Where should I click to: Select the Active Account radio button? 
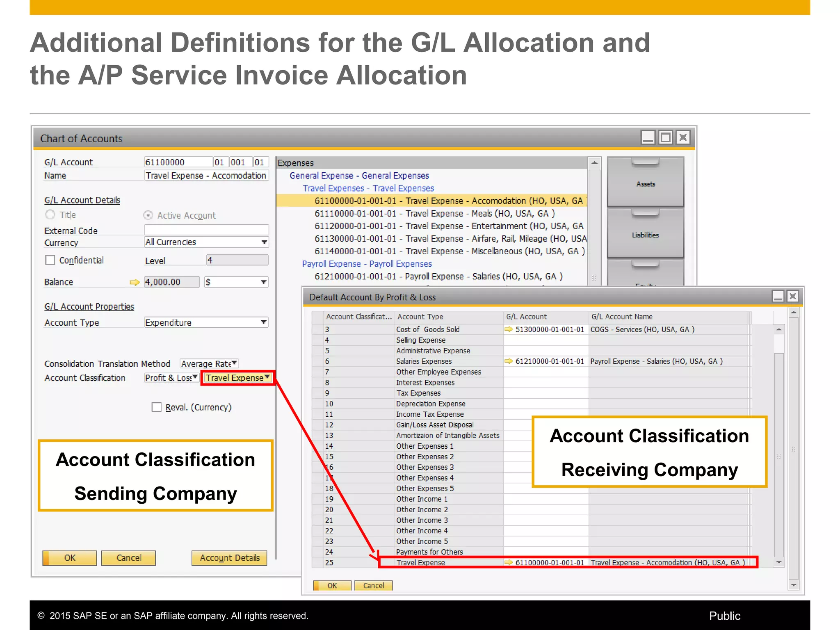click(148, 215)
